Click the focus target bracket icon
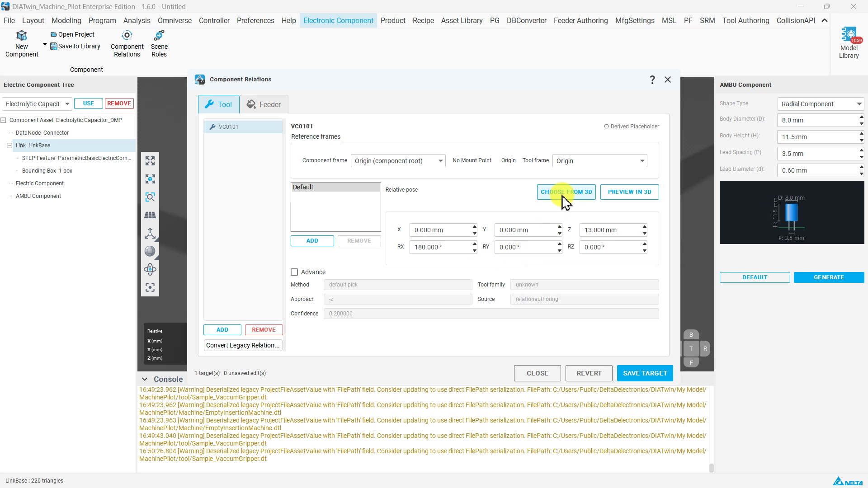Screen dimensions: 868x488 [150, 287]
